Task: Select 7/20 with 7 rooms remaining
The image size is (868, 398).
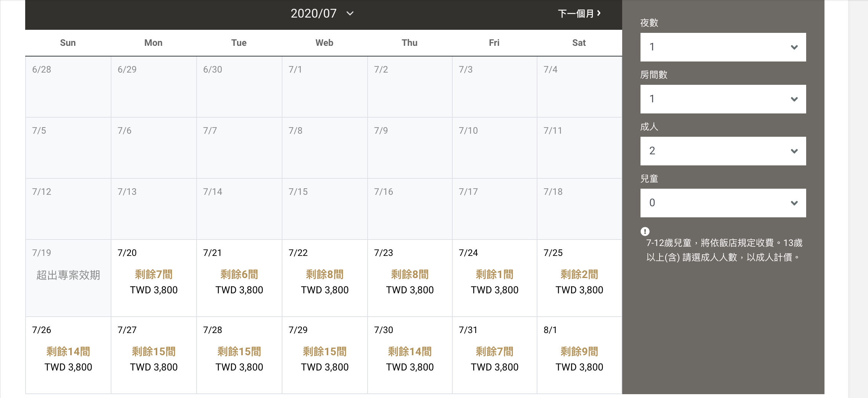Action: point(154,278)
